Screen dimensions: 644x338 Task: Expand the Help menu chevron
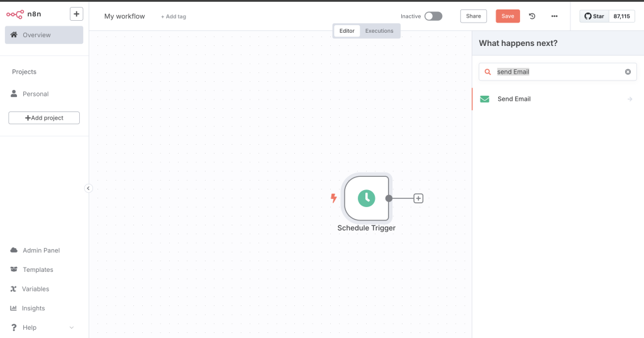[71, 328]
